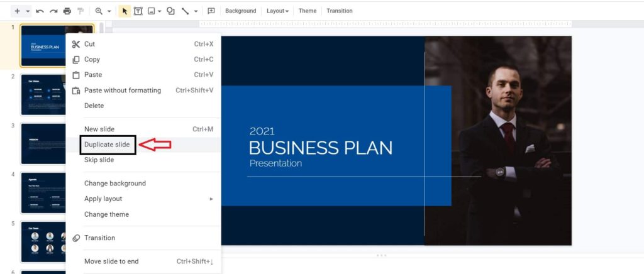Image resolution: width=644 pixels, height=274 pixels.
Task: Select the text box tool
Action: pos(138,11)
